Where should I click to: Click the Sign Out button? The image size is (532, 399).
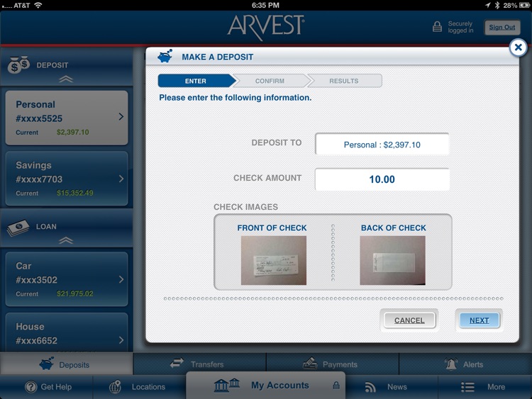[501, 28]
